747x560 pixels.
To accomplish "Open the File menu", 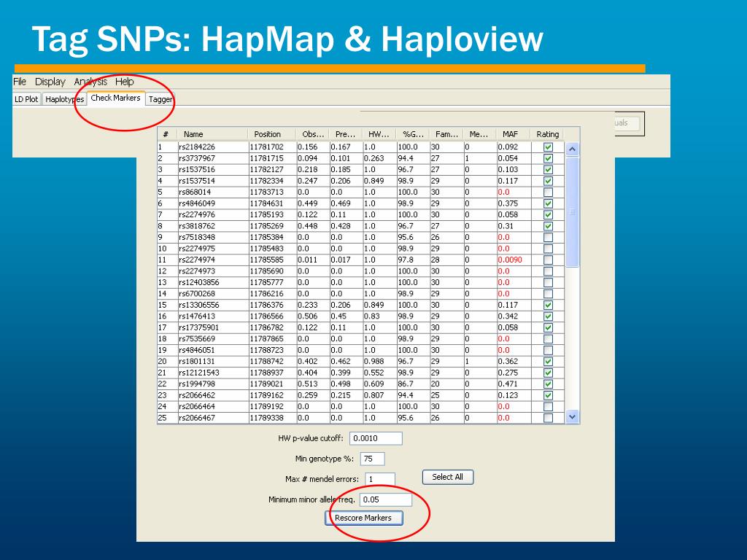I will tap(20, 82).
